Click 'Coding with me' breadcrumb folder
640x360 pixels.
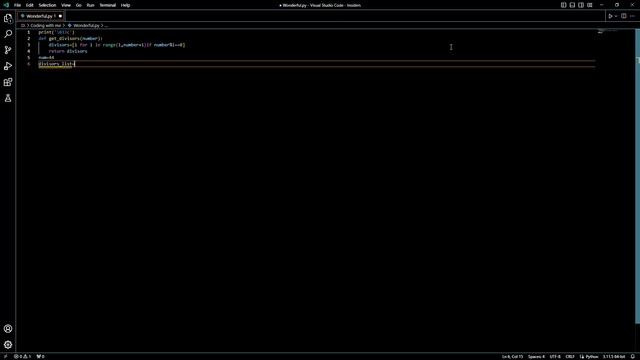point(46,25)
